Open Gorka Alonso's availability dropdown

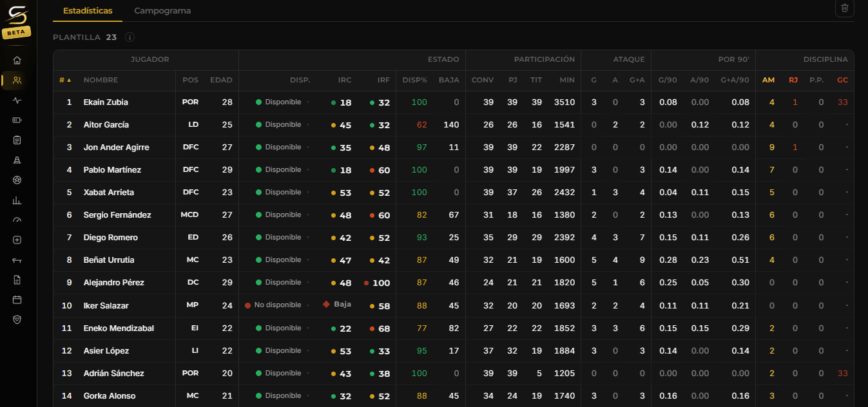282,396
